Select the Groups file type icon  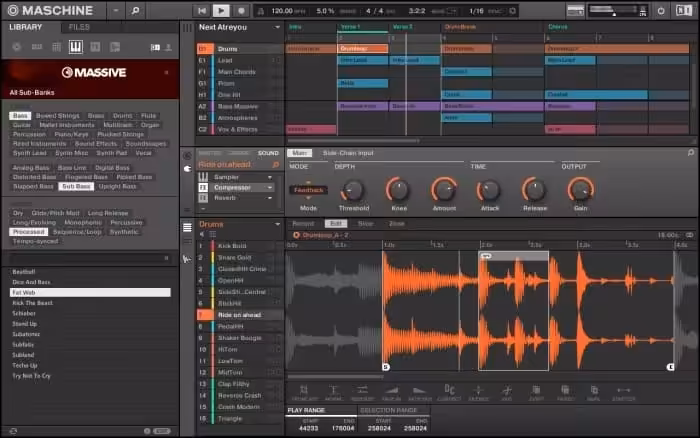(37, 47)
